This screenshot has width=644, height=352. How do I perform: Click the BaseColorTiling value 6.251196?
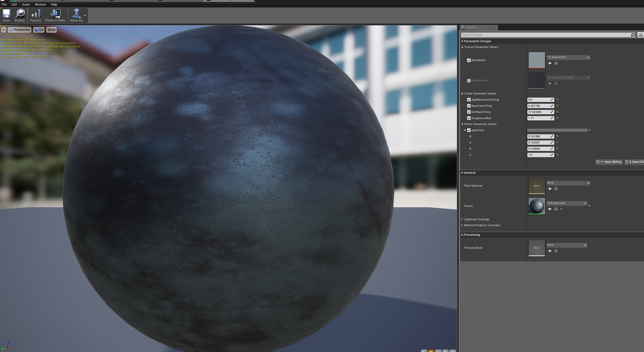pyautogui.click(x=540, y=106)
